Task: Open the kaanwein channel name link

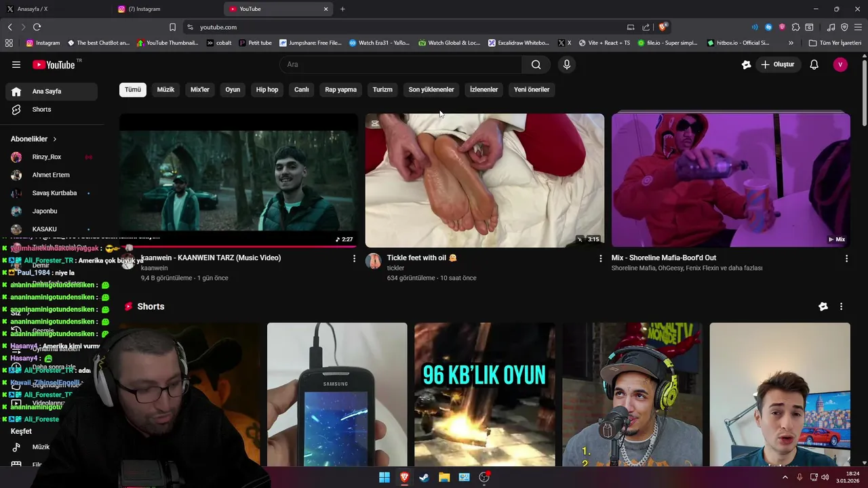Action: (x=154, y=268)
